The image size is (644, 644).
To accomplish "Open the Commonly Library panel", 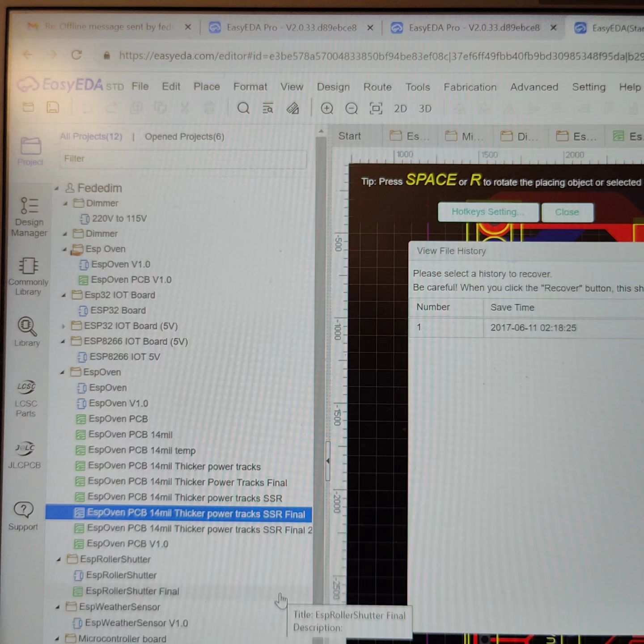I will [28, 276].
